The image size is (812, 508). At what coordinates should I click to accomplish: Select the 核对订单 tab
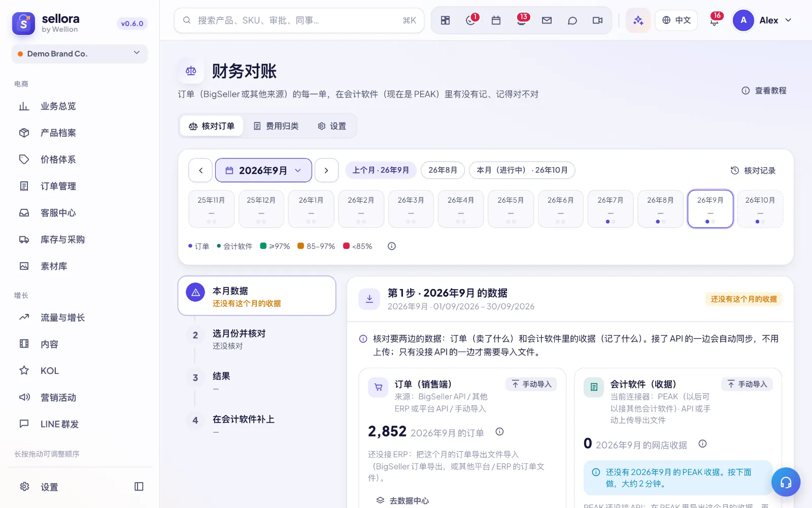212,126
